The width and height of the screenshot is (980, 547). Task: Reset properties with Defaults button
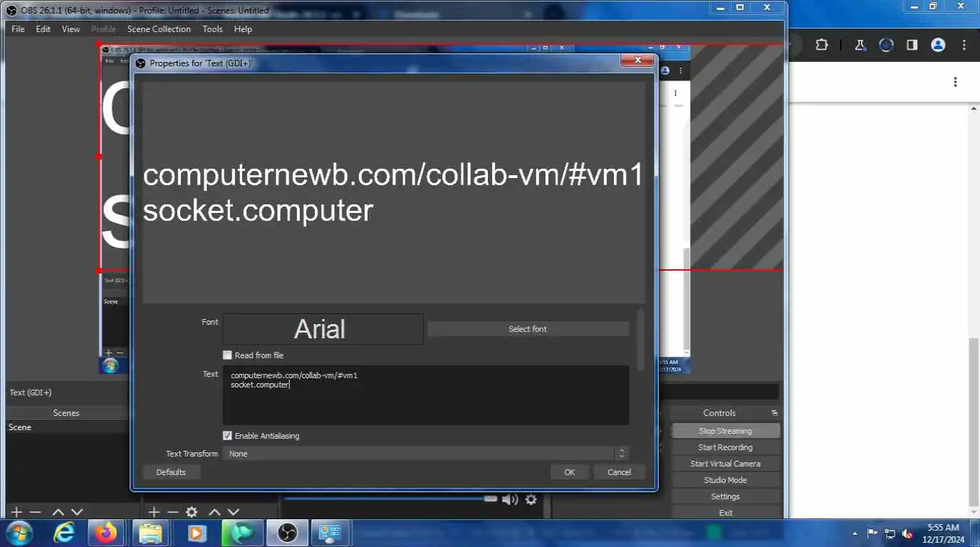171,472
